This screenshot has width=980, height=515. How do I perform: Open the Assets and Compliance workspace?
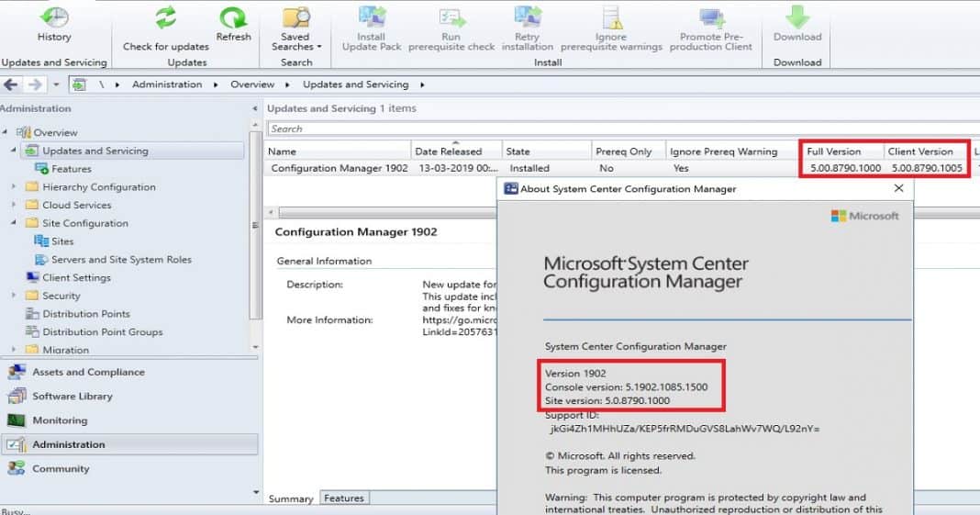(129, 372)
